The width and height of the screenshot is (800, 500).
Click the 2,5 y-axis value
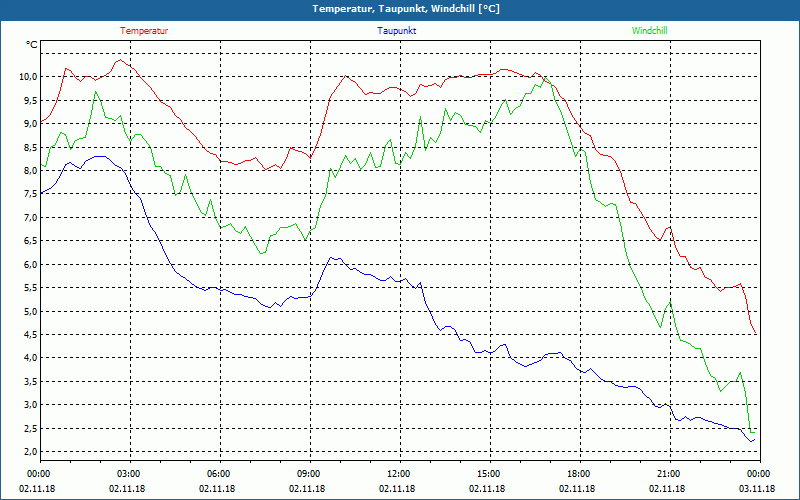coord(31,428)
